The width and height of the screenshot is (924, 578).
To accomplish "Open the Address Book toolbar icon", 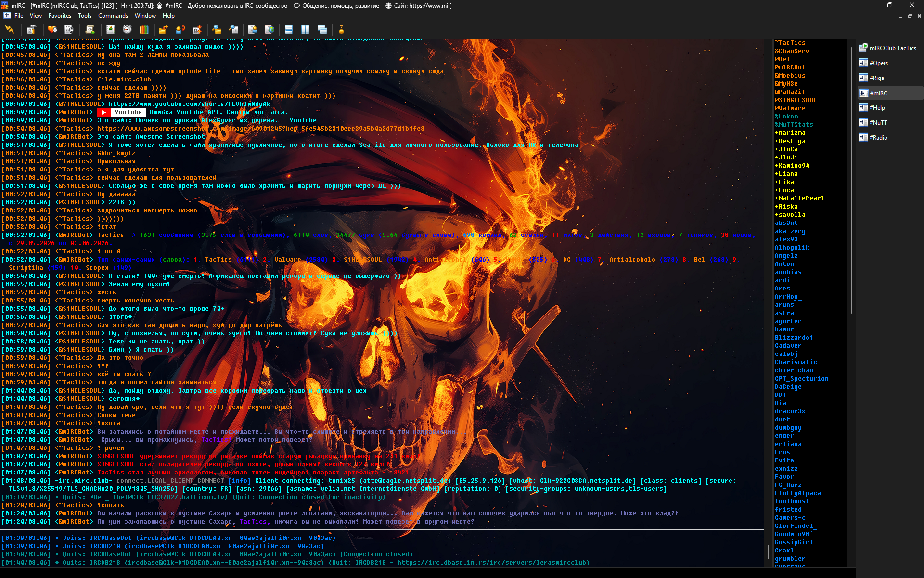I will (x=111, y=29).
